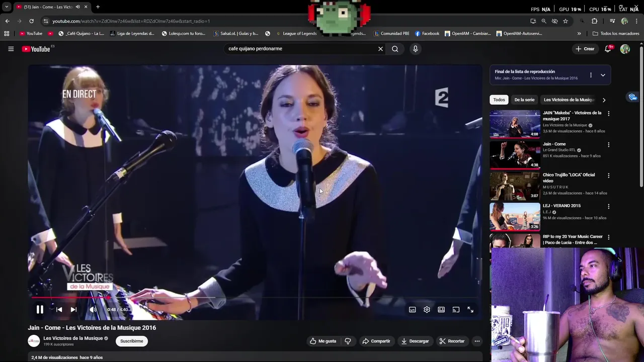Open YouTube account avatar menu

pos(625,49)
